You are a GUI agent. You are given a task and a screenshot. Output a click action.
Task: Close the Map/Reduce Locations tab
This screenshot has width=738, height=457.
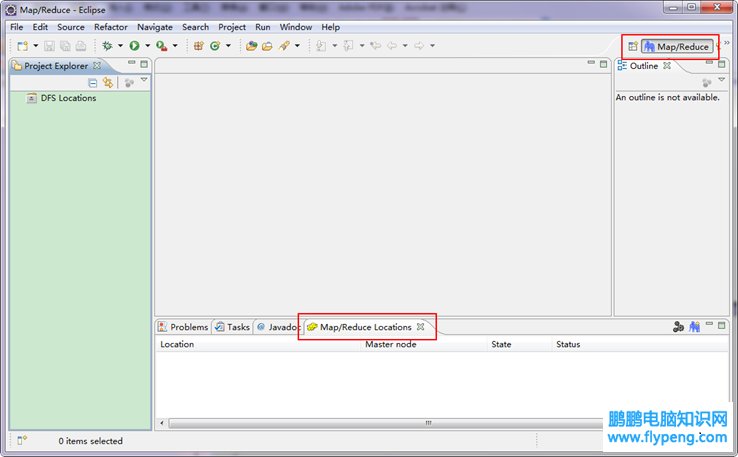420,327
